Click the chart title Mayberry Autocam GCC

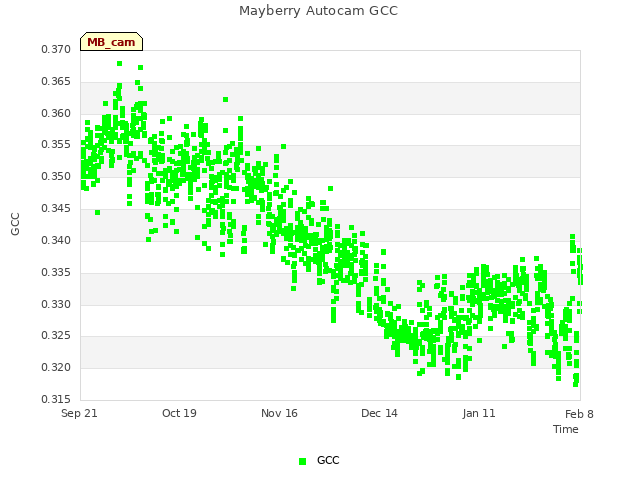318,11
